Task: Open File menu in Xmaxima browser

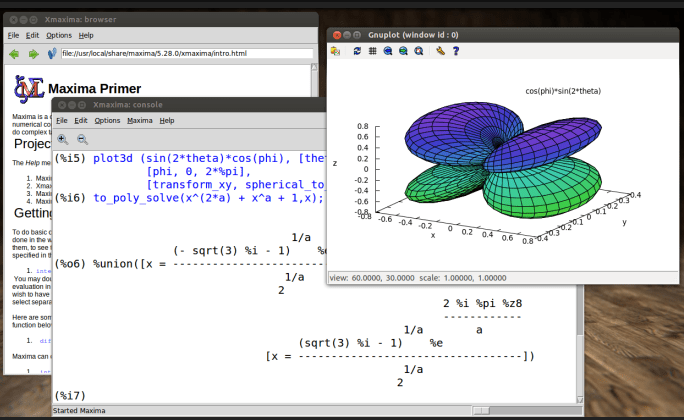Action: pos(13,35)
